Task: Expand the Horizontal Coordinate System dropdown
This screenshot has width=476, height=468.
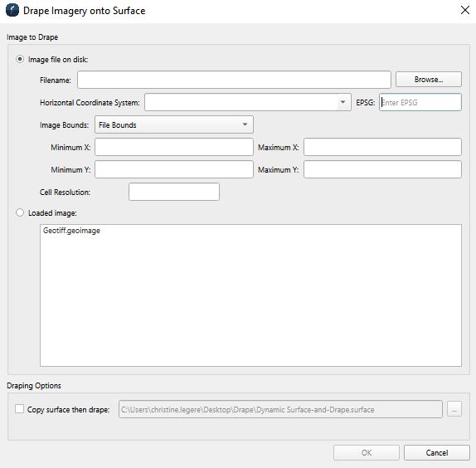Action: pyautogui.click(x=247, y=102)
